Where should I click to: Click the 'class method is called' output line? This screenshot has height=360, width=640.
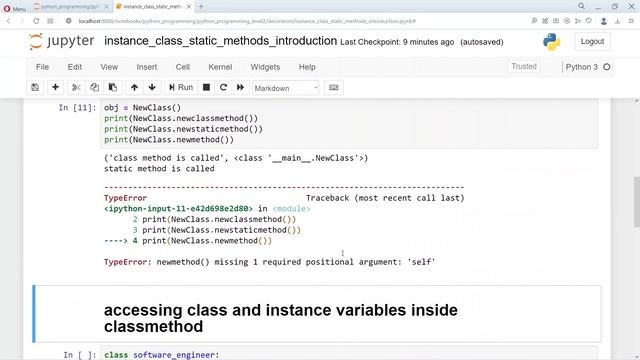(x=236, y=158)
